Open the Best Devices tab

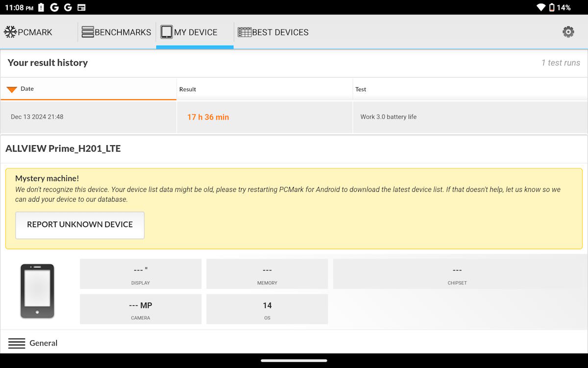point(273,32)
